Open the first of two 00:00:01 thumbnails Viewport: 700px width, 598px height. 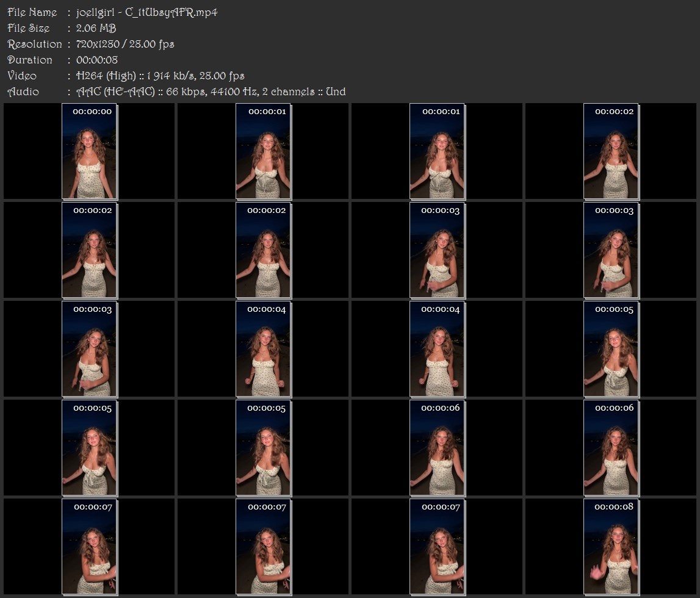click(x=264, y=151)
